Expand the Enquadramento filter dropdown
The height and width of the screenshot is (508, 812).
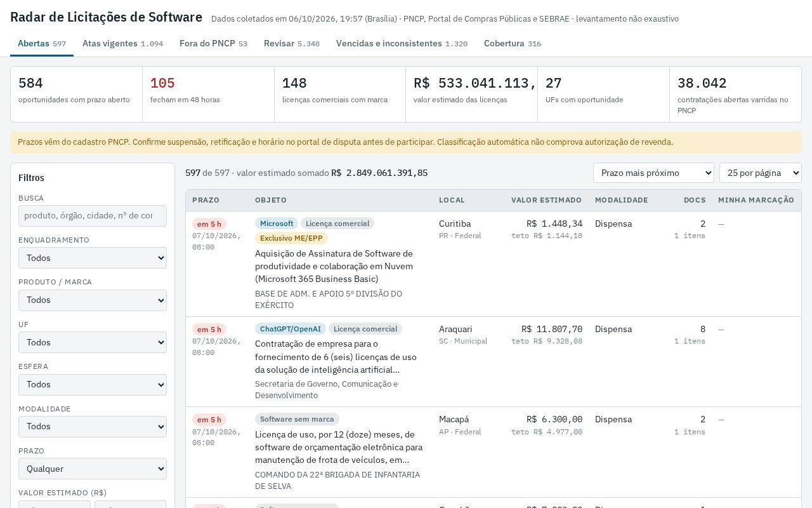pos(93,258)
